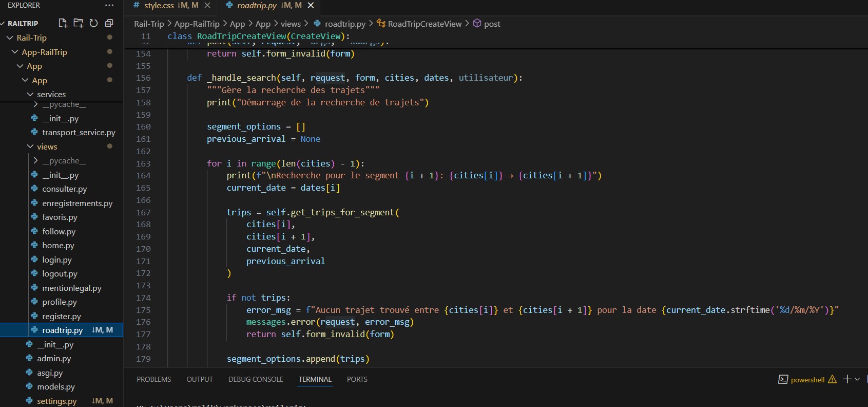The height and width of the screenshot is (407, 868).
Task: Collapse the App-RailTrip folder
Action: point(14,52)
